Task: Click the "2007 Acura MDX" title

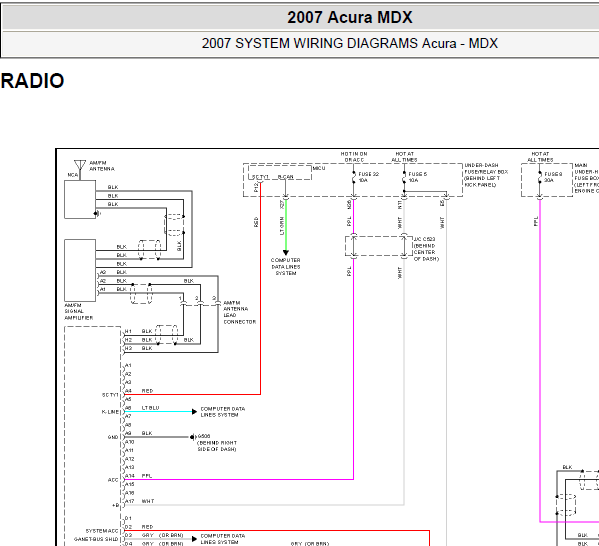Action: tap(350, 18)
